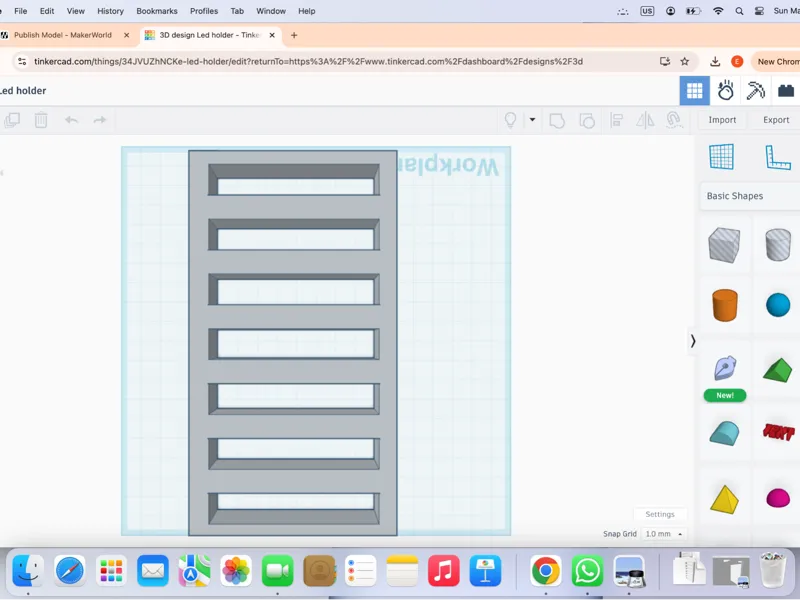Image resolution: width=800 pixels, height=600 pixels.
Task: Toggle show all lightbulb icon
Action: (x=510, y=120)
